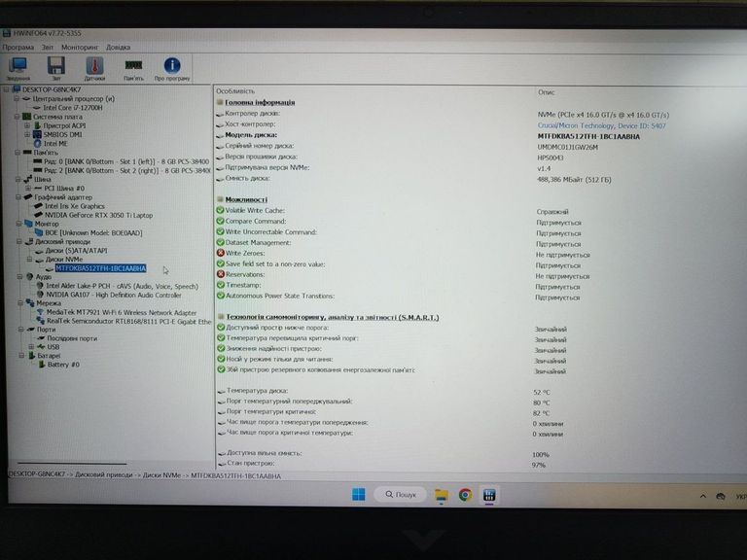
Task: Select NVIDIA GA107 High Definition Audio Controller
Action: pyautogui.click(x=114, y=296)
